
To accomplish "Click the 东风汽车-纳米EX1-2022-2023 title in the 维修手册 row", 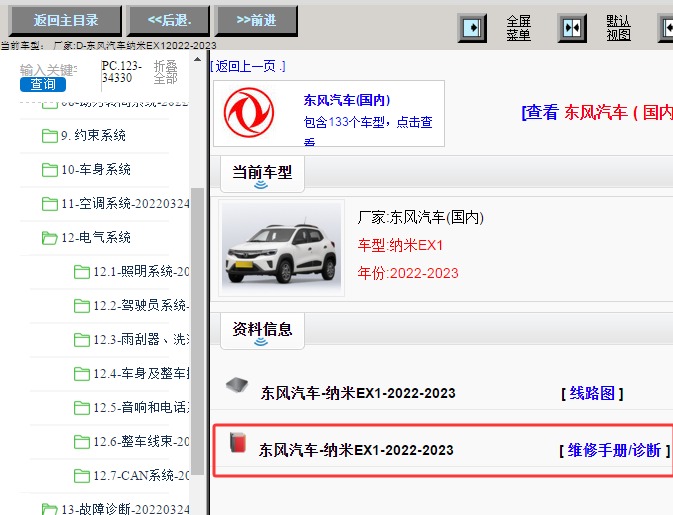I will pyautogui.click(x=356, y=450).
